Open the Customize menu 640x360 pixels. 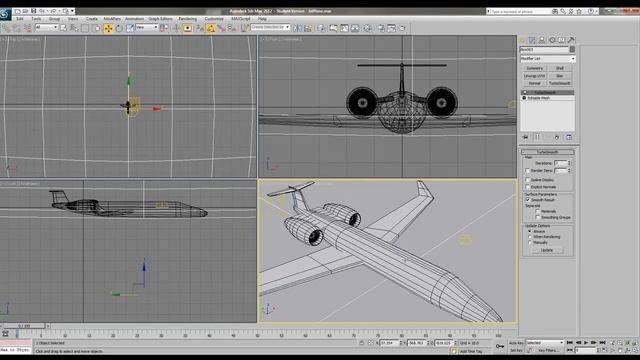click(x=214, y=19)
